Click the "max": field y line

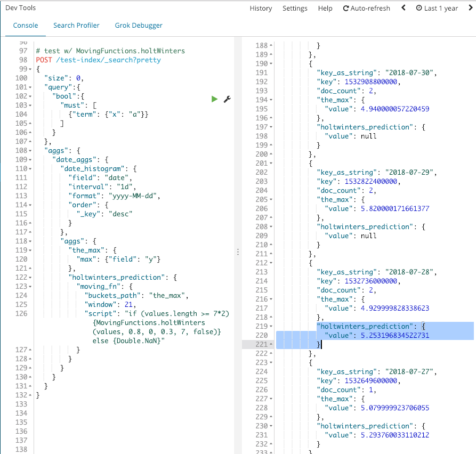[118, 259]
